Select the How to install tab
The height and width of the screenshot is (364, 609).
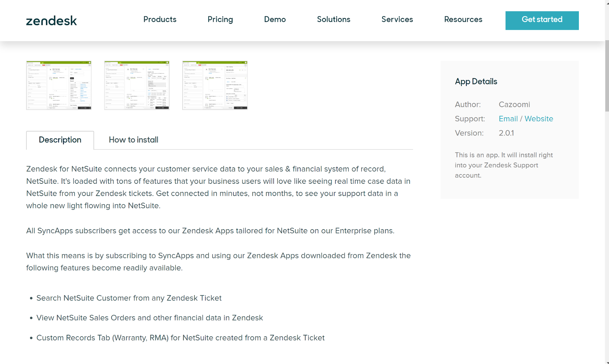pos(133,140)
